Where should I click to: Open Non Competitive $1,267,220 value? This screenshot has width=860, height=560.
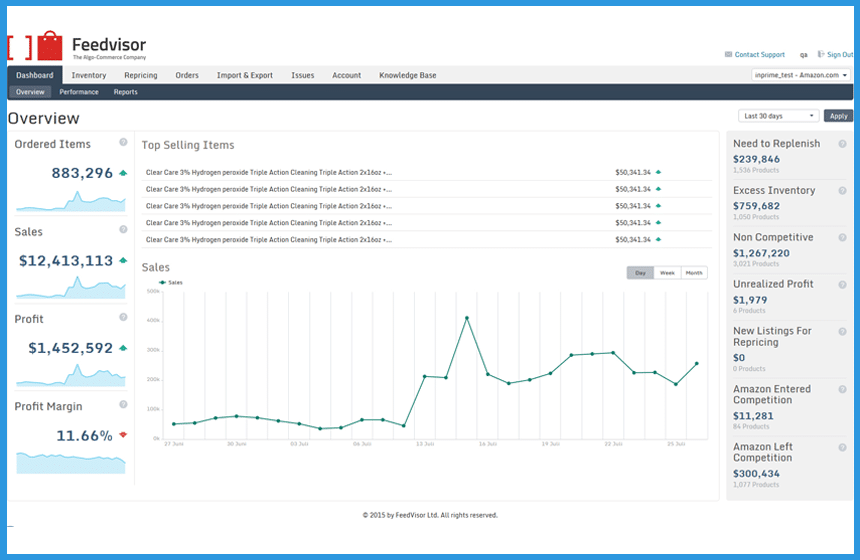[x=761, y=253]
